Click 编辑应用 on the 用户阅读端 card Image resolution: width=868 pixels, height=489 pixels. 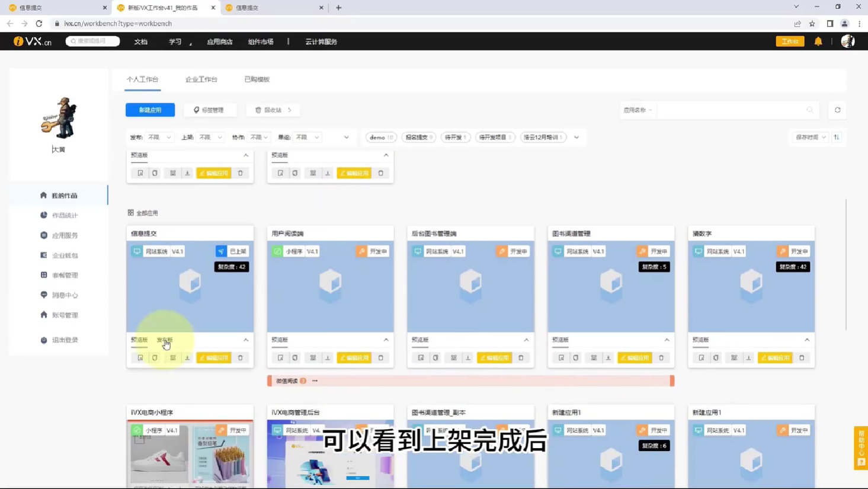point(354,358)
